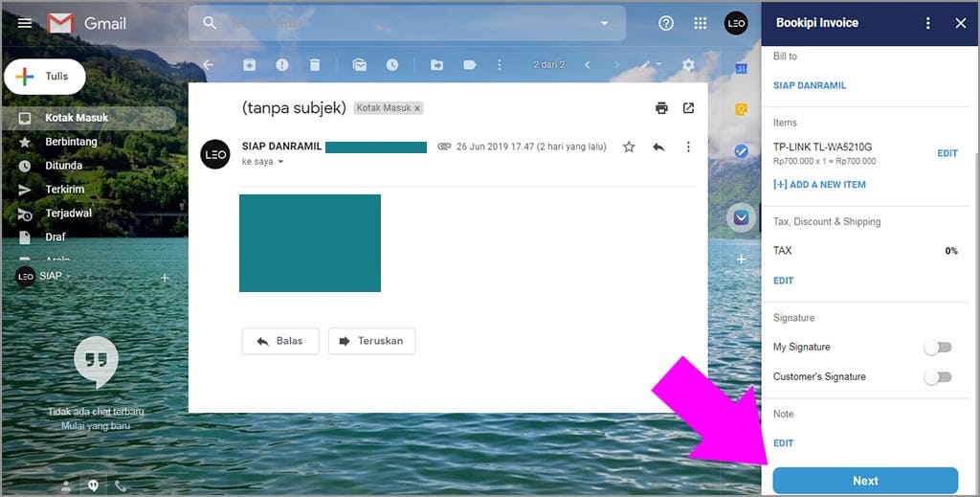Click the search magnifier icon
The height and width of the screenshot is (497, 980).
coord(210,23)
